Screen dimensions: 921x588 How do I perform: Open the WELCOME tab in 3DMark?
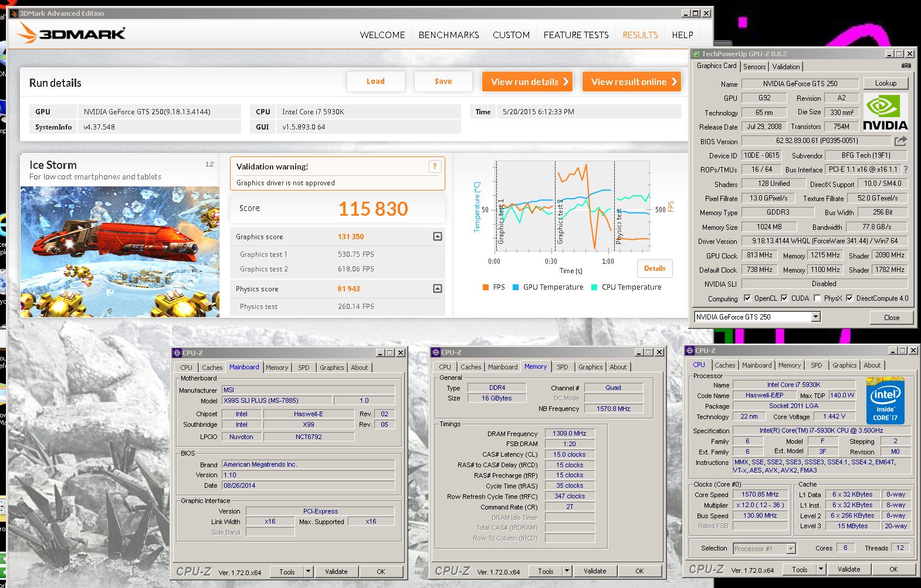[x=382, y=35]
